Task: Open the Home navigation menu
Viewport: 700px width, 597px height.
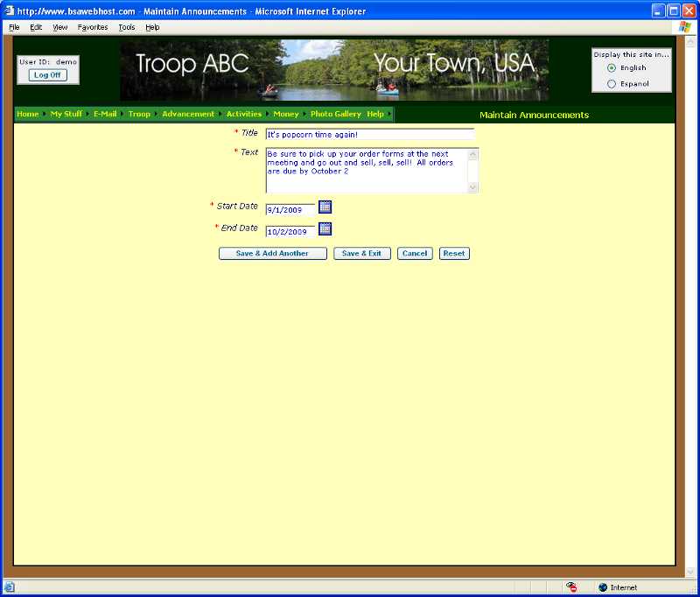Action: [x=28, y=115]
